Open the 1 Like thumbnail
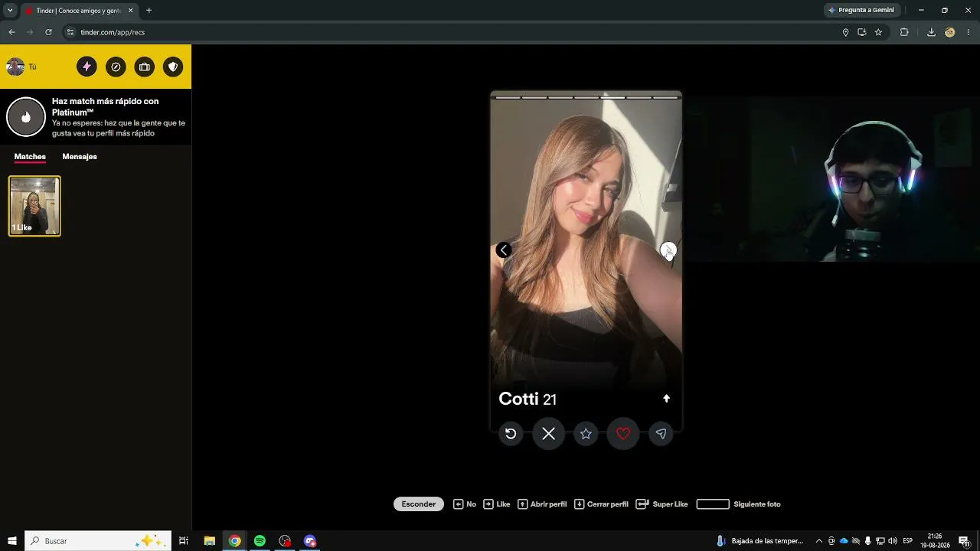The height and width of the screenshot is (551, 980). coord(34,206)
